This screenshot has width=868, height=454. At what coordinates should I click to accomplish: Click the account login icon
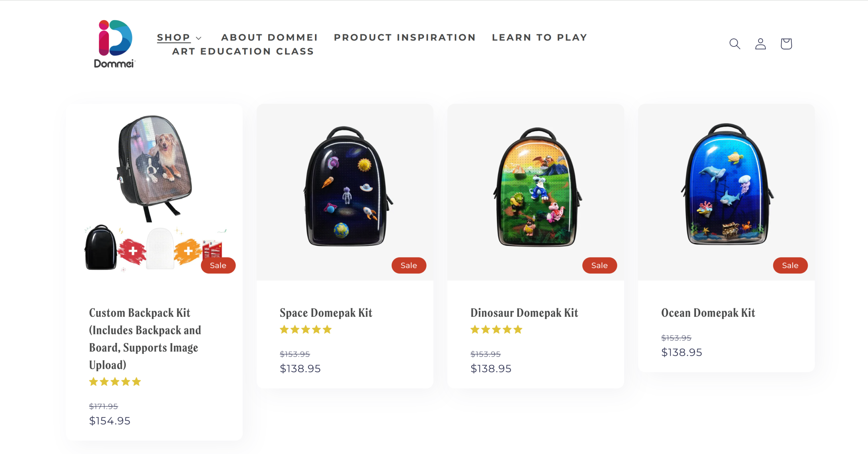click(761, 44)
